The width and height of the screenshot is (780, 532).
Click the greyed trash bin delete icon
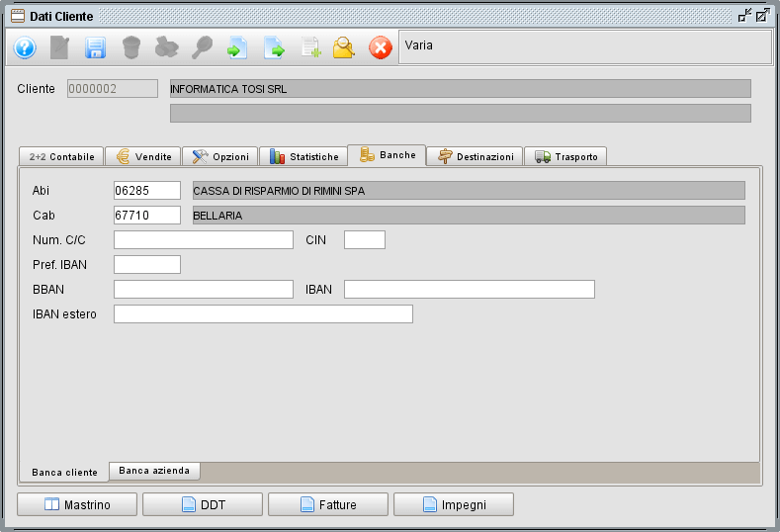[131, 47]
